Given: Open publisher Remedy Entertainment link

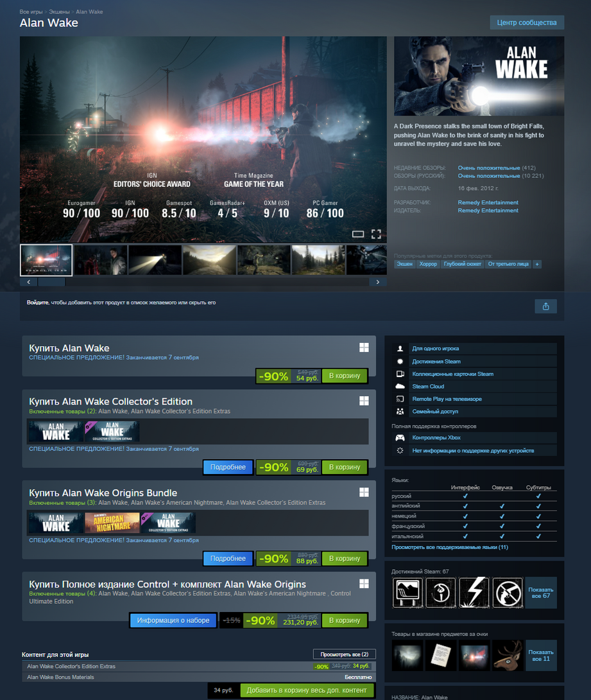Looking at the screenshot, I should pos(488,210).
